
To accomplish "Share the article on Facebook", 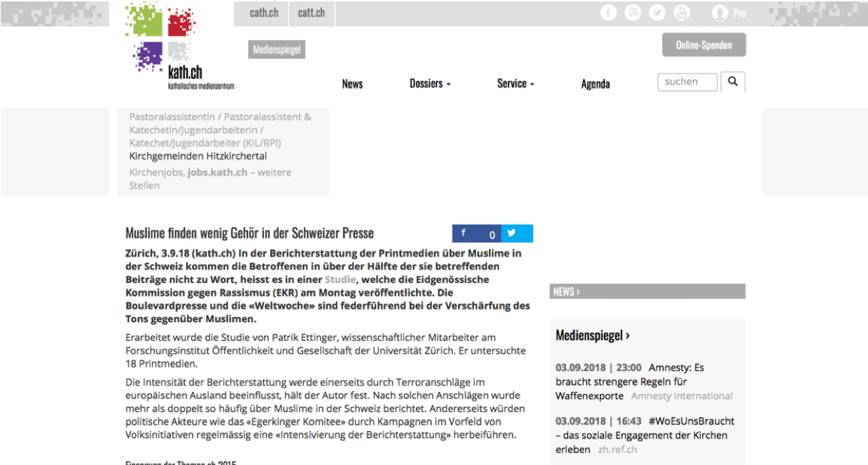I will [477, 233].
